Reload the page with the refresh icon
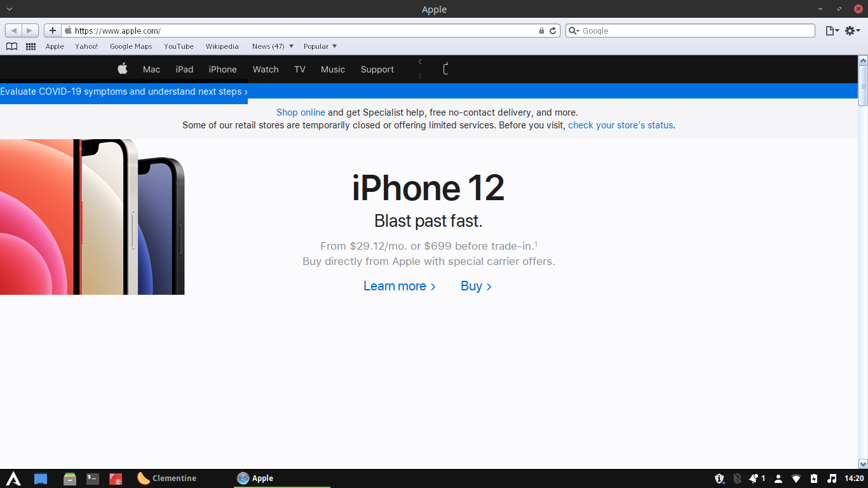The image size is (868, 488). coord(553,30)
